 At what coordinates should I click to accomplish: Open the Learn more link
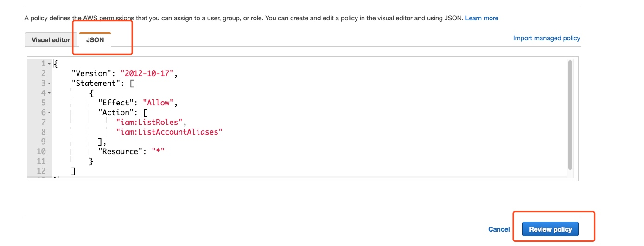click(482, 18)
